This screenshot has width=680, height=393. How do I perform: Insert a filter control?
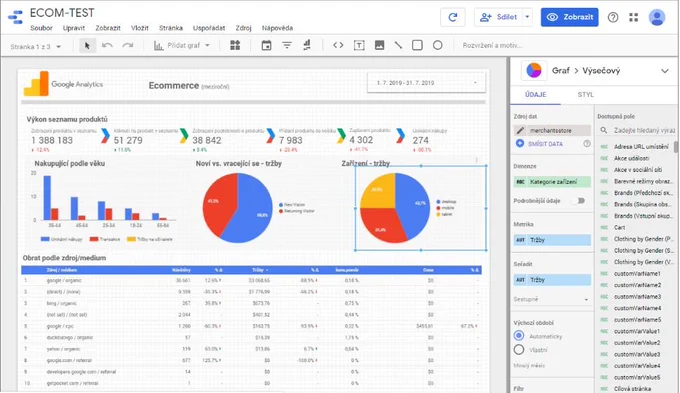click(x=287, y=45)
